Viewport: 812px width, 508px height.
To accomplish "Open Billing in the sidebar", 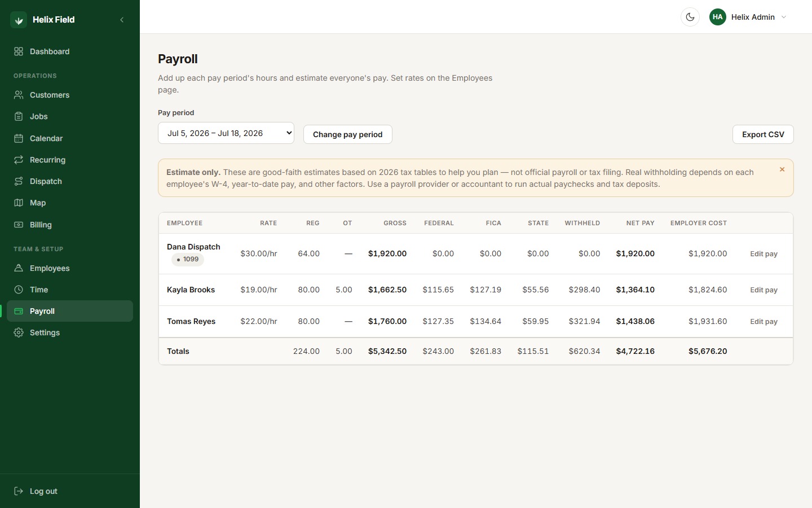I will pos(70,225).
